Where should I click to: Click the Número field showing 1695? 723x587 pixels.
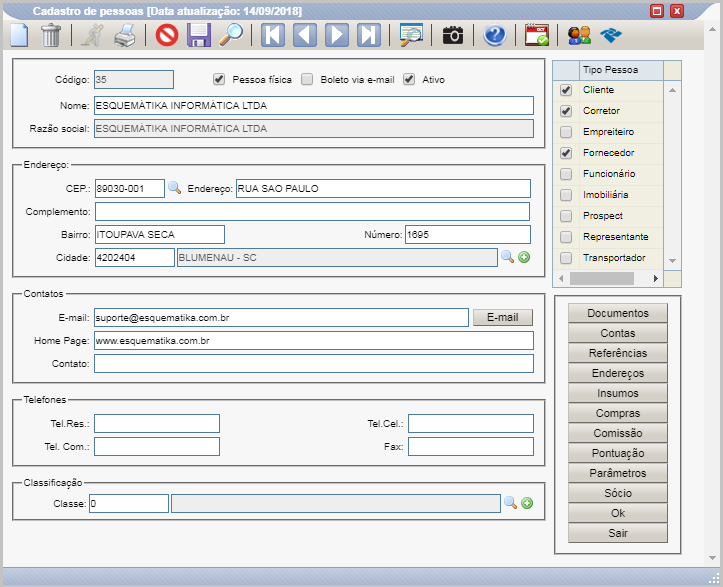click(468, 234)
